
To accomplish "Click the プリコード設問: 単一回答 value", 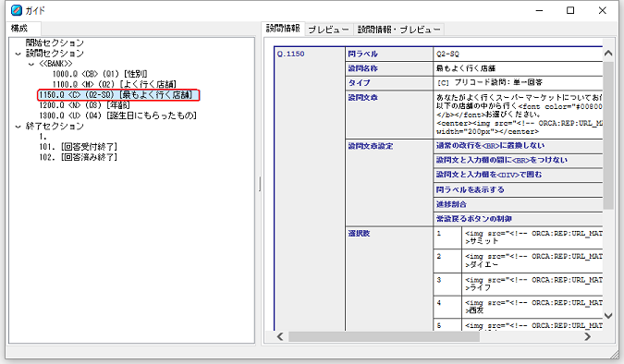I will [498, 83].
